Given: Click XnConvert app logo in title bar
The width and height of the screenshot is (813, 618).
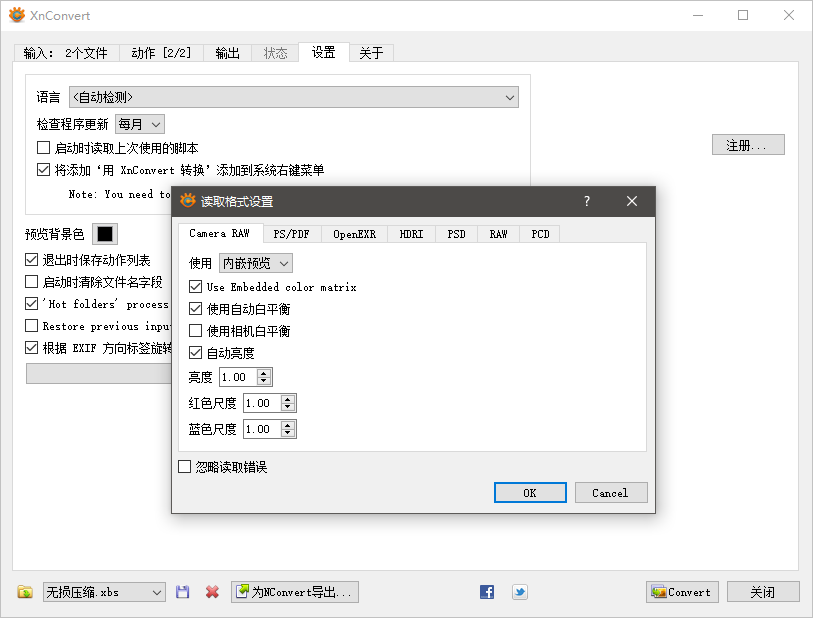Looking at the screenshot, I should click(x=17, y=15).
